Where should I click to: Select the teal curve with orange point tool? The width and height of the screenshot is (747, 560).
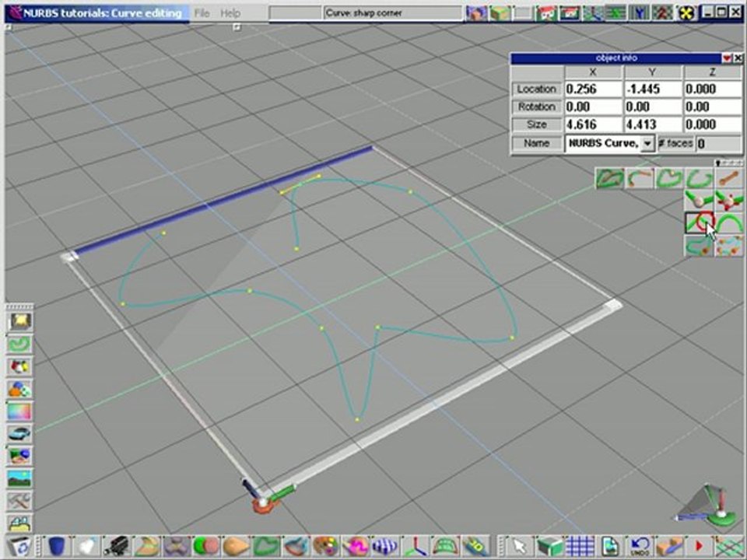[x=700, y=245]
